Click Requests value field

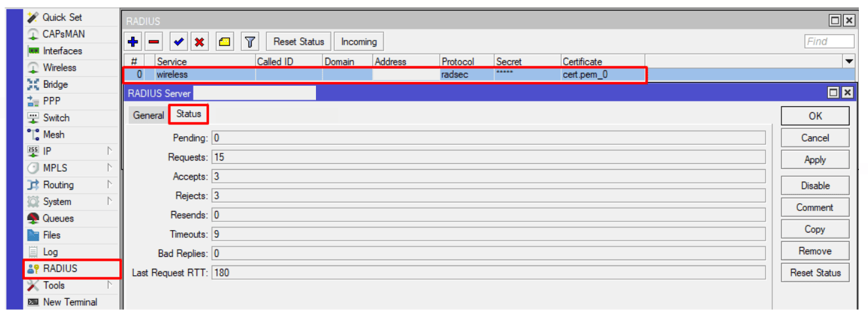tap(488, 157)
